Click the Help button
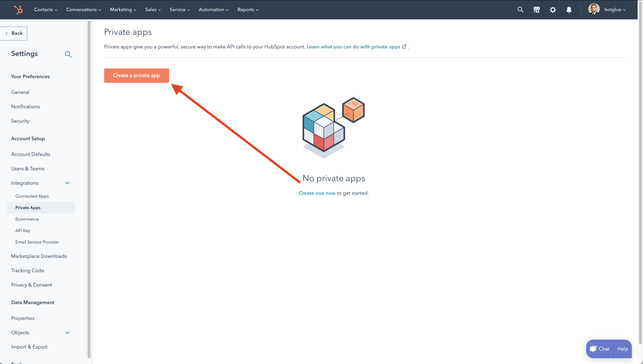This screenshot has width=643, height=364. coord(623,349)
